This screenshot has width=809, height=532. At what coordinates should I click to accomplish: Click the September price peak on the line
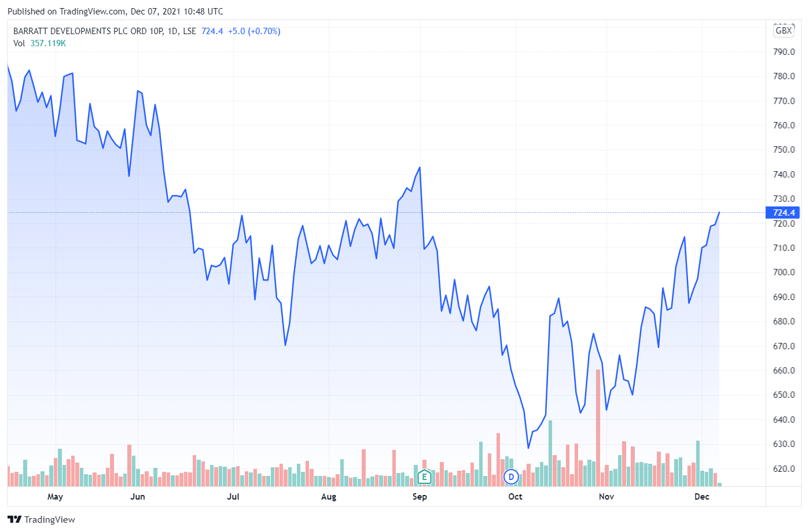420,168
